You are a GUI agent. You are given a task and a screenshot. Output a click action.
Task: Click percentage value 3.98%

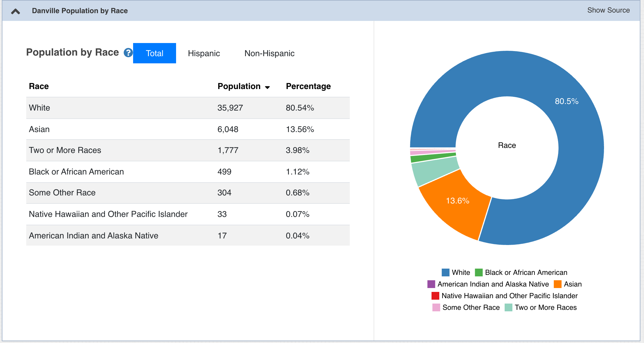[298, 150]
